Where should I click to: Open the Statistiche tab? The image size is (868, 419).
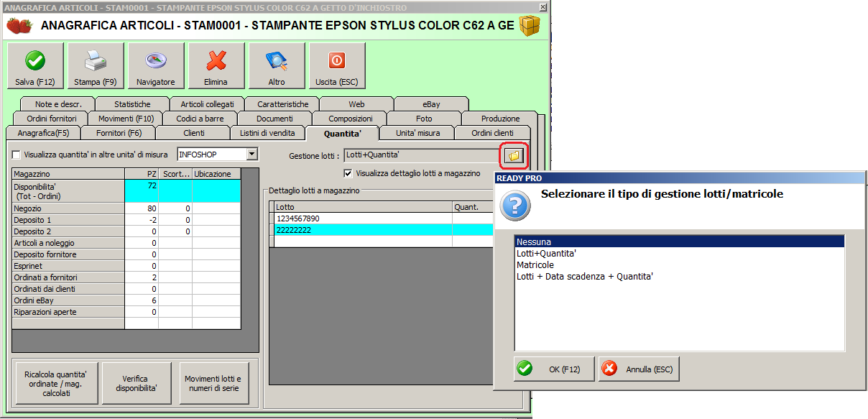pos(133,104)
